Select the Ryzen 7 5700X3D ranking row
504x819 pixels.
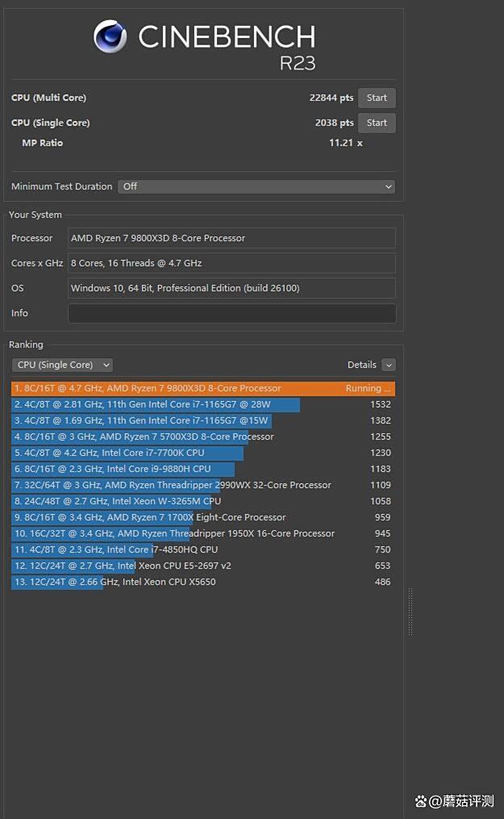tap(203, 437)
